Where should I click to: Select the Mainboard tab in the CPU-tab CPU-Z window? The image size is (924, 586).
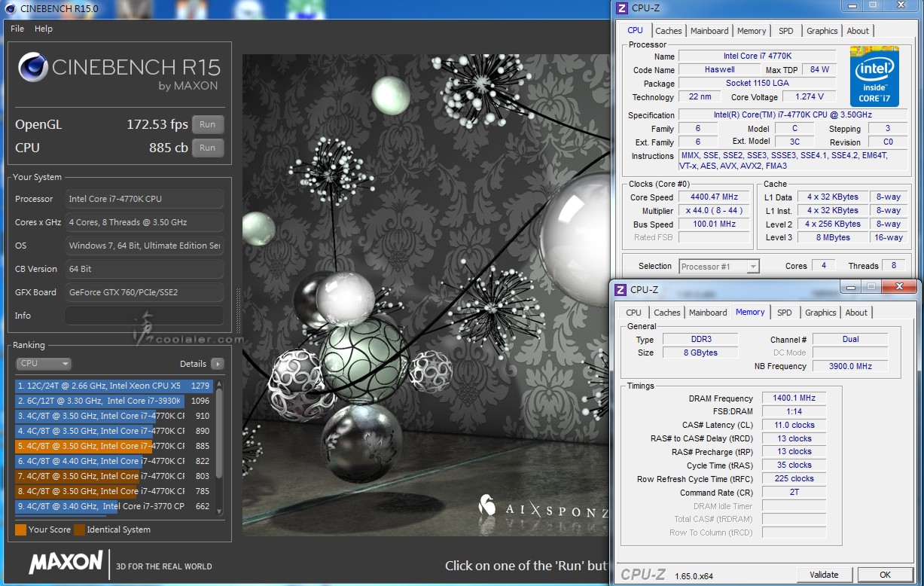coord(709,31)
